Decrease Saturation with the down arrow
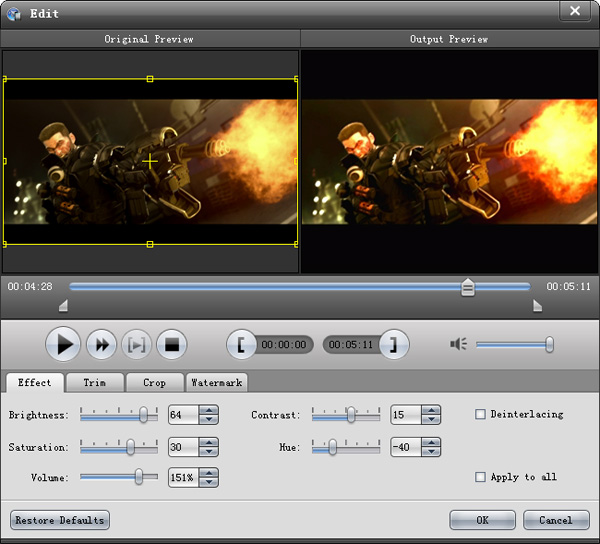The height and width of the screenshot is (544, 600). point(209,451)
